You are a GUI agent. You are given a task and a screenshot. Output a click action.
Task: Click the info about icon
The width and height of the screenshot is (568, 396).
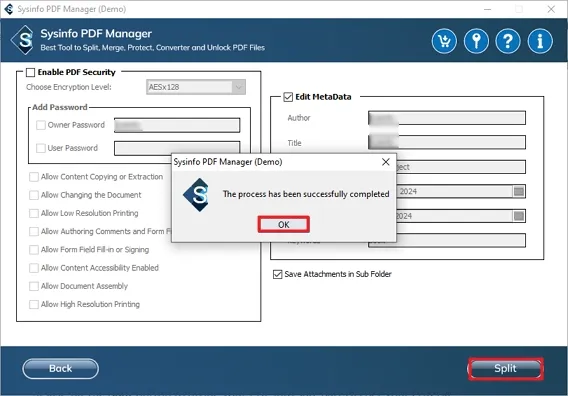click(x=540, y=41)
